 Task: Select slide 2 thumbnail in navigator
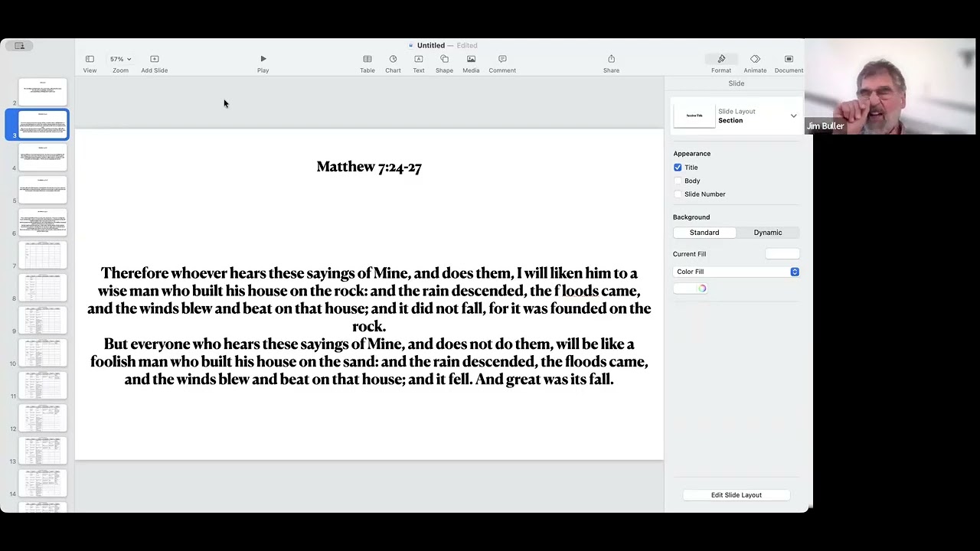[43, 92]
